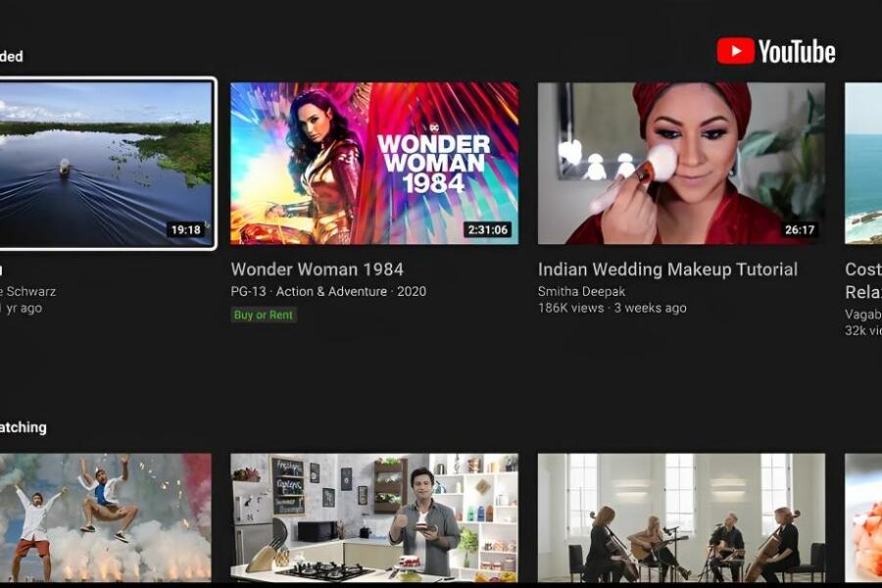Open the jumping men with smoke thumbnail

click(x=106, y=517)
